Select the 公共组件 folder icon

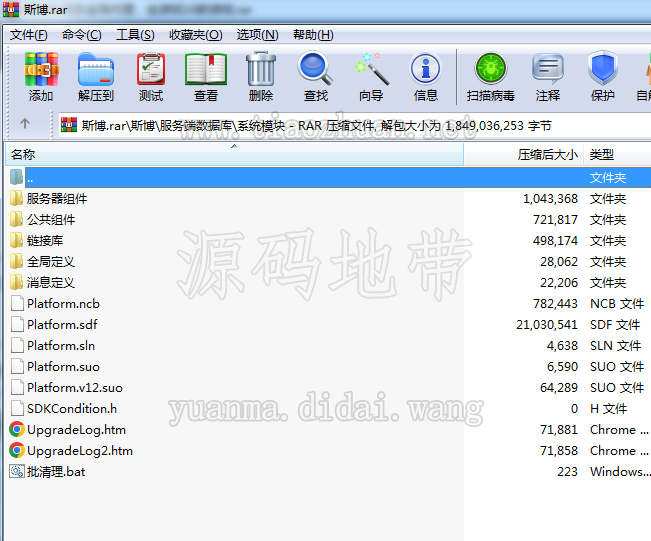[x=16, y=219]
